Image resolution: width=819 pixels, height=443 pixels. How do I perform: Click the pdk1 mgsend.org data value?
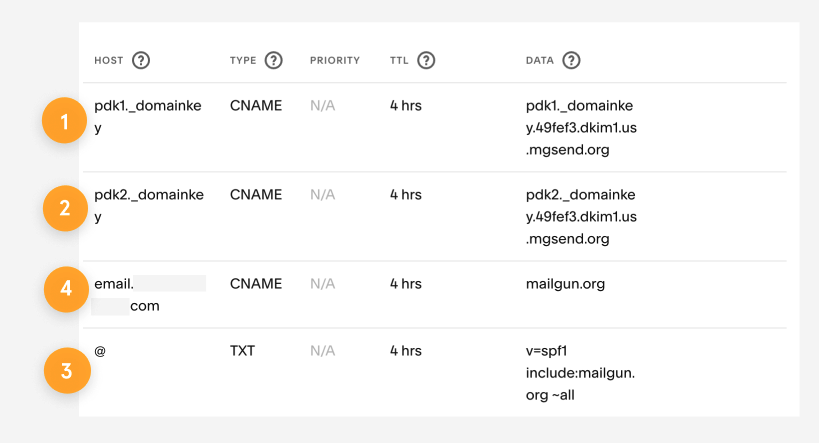581,128
